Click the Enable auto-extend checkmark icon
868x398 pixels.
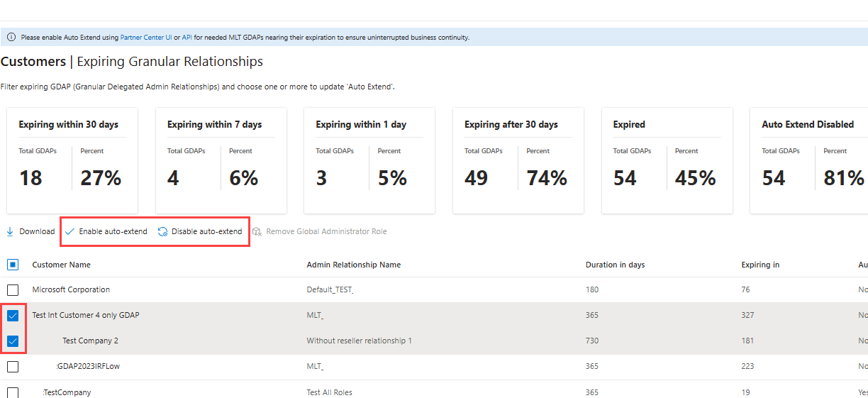coord(69,231)
